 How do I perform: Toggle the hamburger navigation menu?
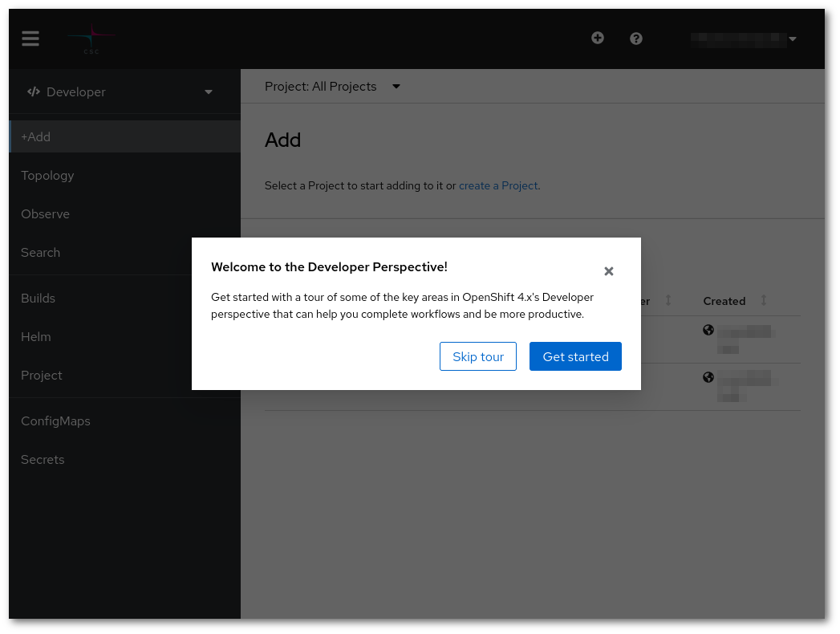tap(30, 39)
